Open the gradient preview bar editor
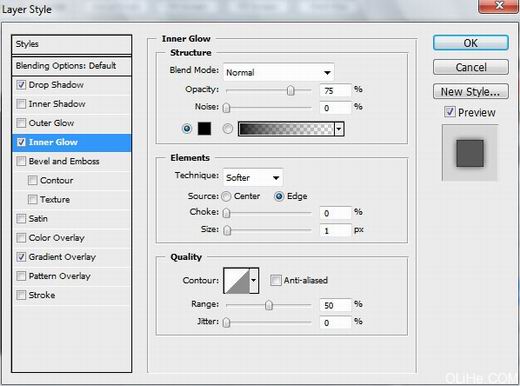The width and height of the screenshot is (520, 386). coord(286,129)
